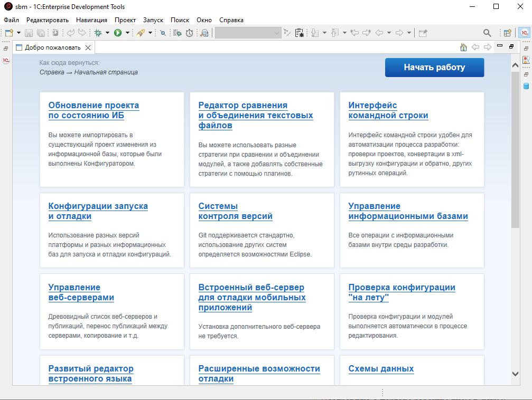Click the clipboard with bug toolbar icon
The width and height of the screenshot is (532, 400).
pyautogui.click(x=300, y=33)
